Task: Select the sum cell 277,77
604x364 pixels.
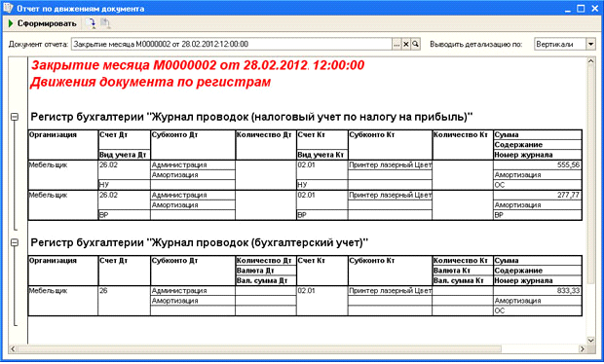Action: (x=538, y=195)
